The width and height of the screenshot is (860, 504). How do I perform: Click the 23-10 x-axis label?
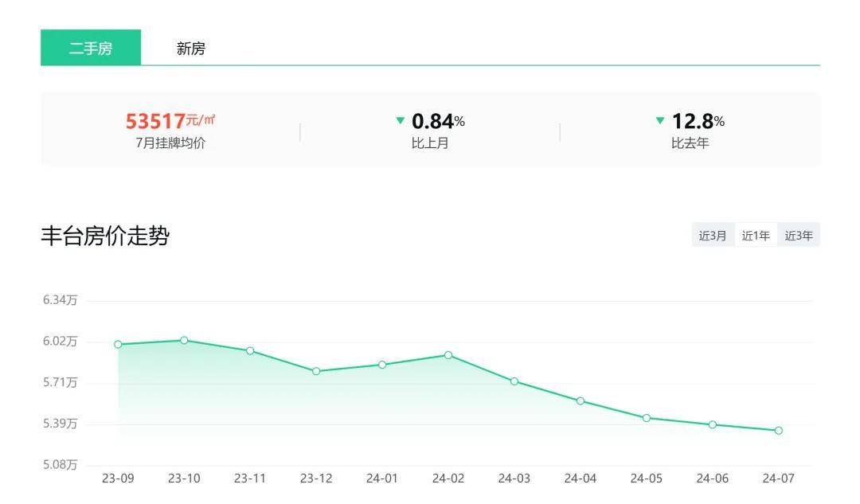pos(184,479)
